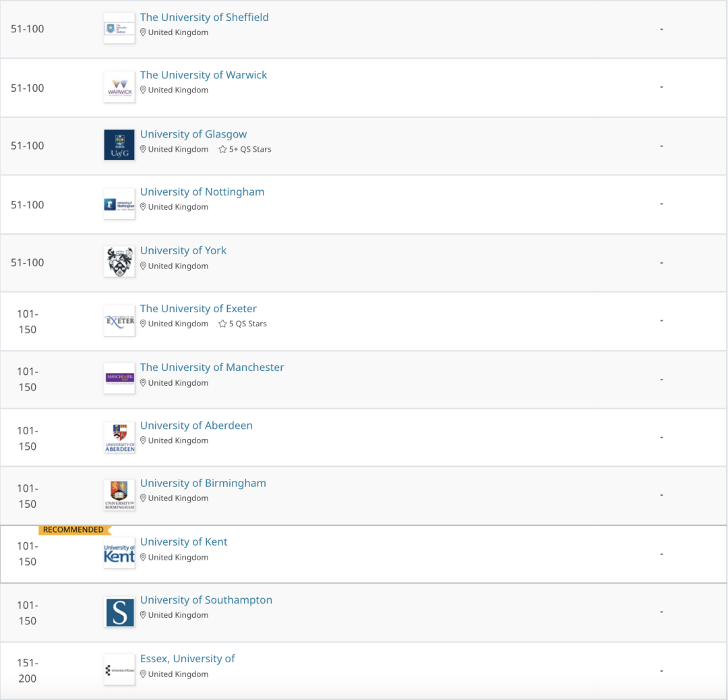The width and height of the screenshot is (728, 700).
Task: Click the University of Aberdeen crest logo
Action: (119, 438)
